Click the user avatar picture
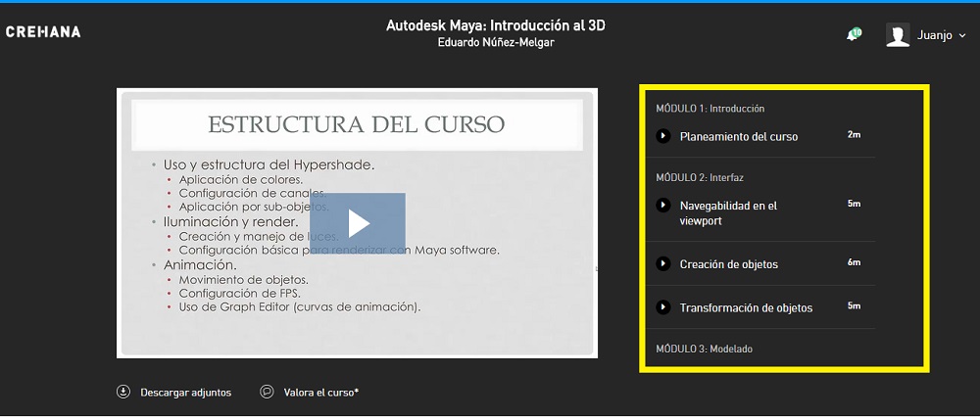 [x=898, y=35]
